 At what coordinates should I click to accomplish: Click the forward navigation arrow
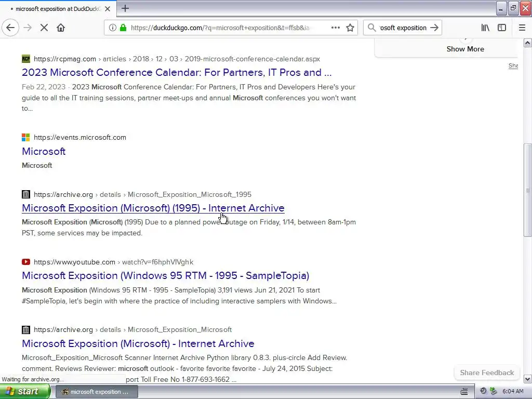[28, 28]
